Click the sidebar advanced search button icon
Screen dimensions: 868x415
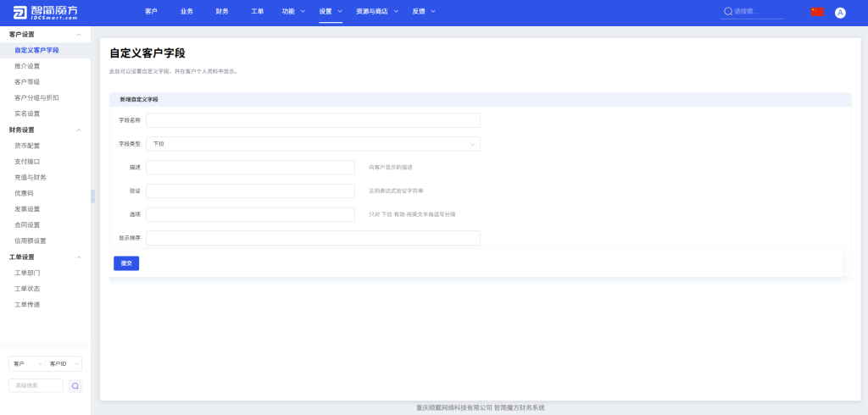click(x=75, y=385)
